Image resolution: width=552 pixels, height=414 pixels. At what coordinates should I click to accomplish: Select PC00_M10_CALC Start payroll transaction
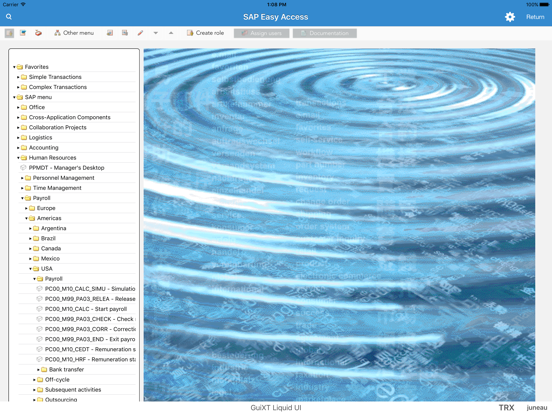coord(86,309)
